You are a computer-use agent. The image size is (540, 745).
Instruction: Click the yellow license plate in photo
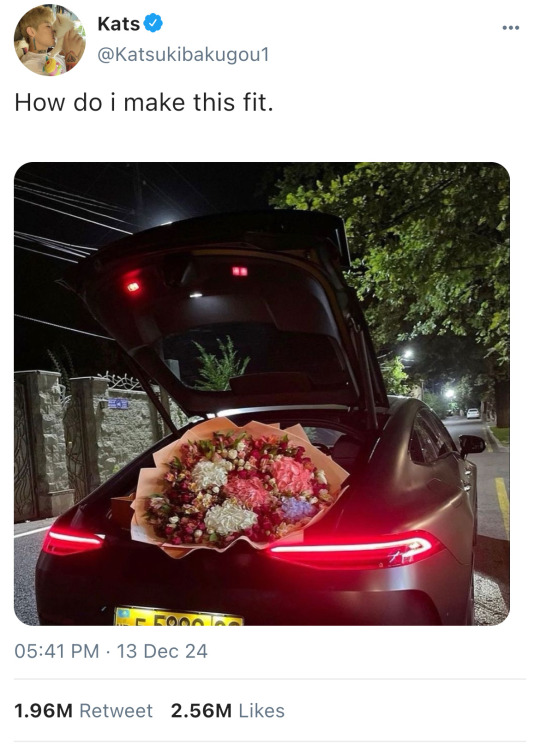click(179, 616)
